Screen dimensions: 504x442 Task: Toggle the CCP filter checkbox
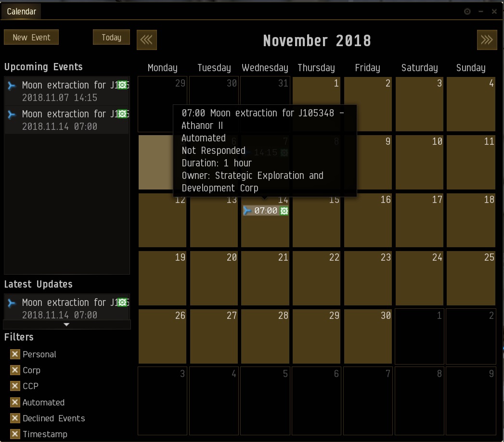15,386
